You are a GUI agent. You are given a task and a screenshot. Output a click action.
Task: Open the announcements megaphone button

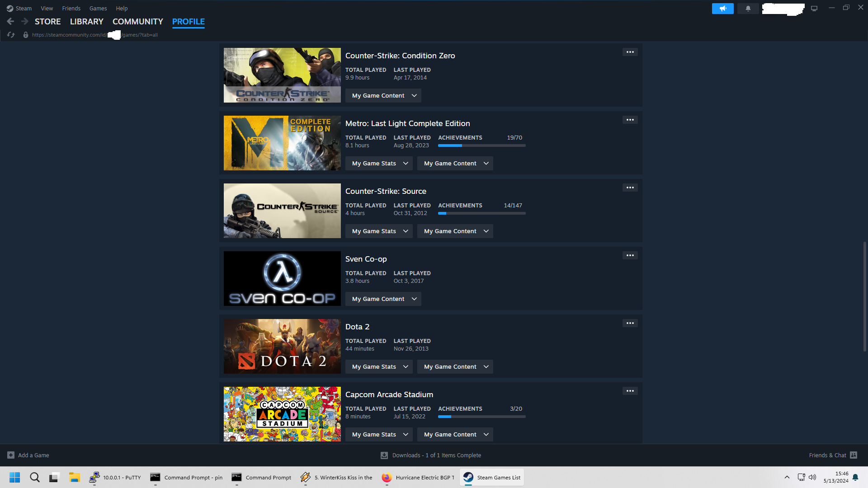pyautogui.click(x=722, y=9)
